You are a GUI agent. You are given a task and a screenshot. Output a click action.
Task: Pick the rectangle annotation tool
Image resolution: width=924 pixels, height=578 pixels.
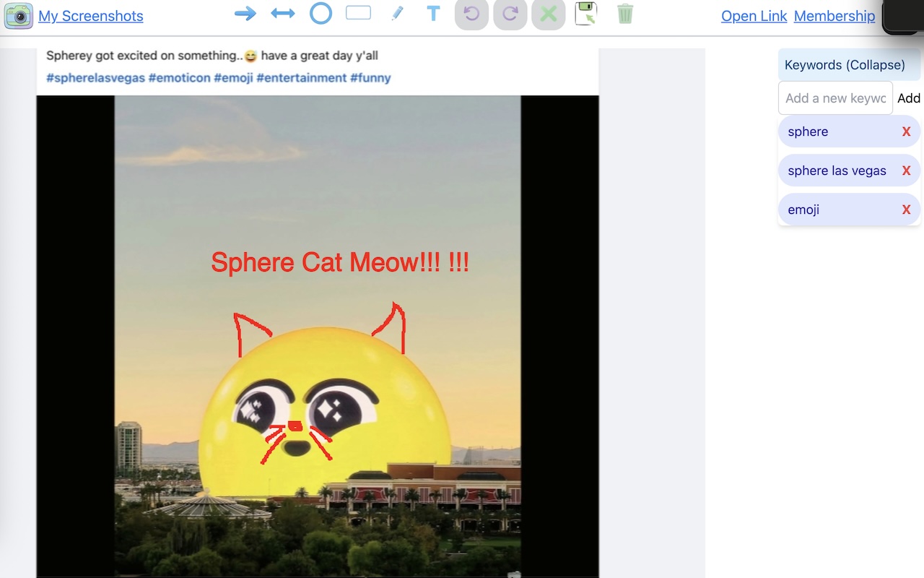pos(358,13)
